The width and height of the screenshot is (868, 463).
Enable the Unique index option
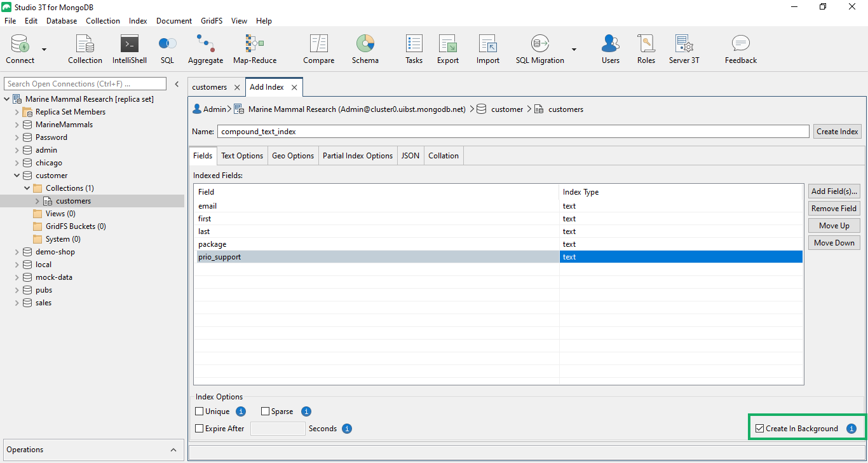pos(199,411)
